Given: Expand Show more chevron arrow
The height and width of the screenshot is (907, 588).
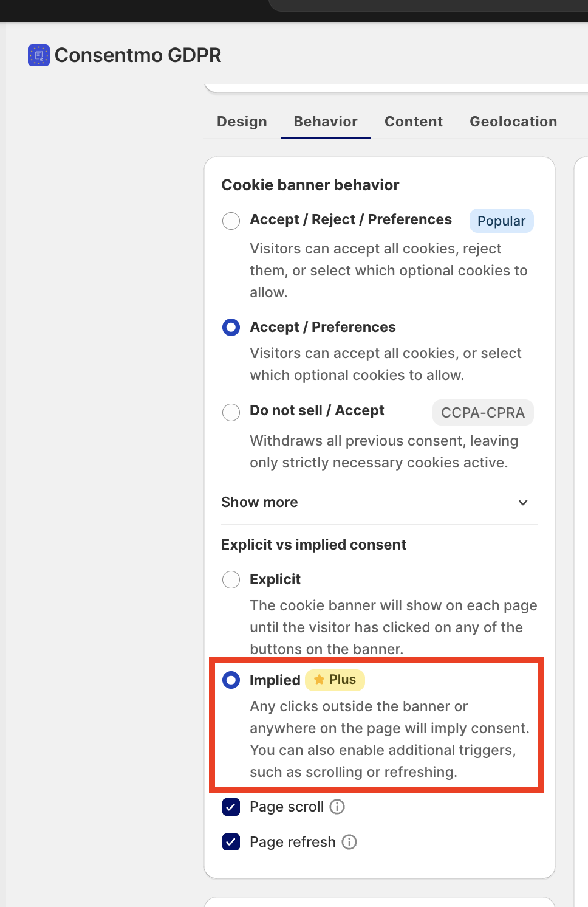Looking at the screenshot, I should [523, 502].
